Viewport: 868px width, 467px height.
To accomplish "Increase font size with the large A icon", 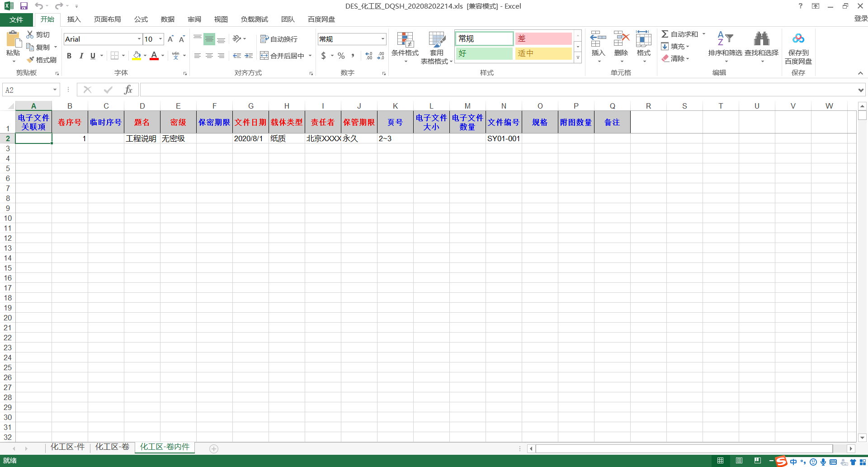I will coord(170,39).
